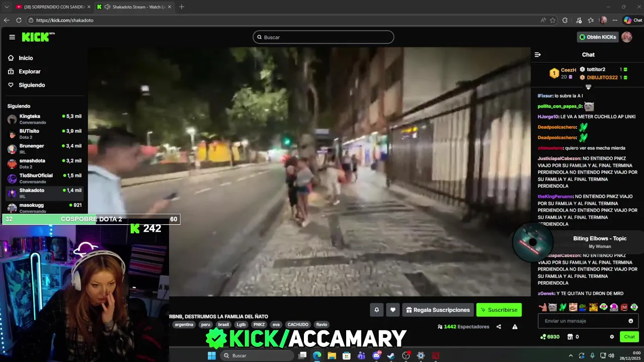Toggle follow heart button
This screenshot has width=644, height=362.
[x=393, y=310]
